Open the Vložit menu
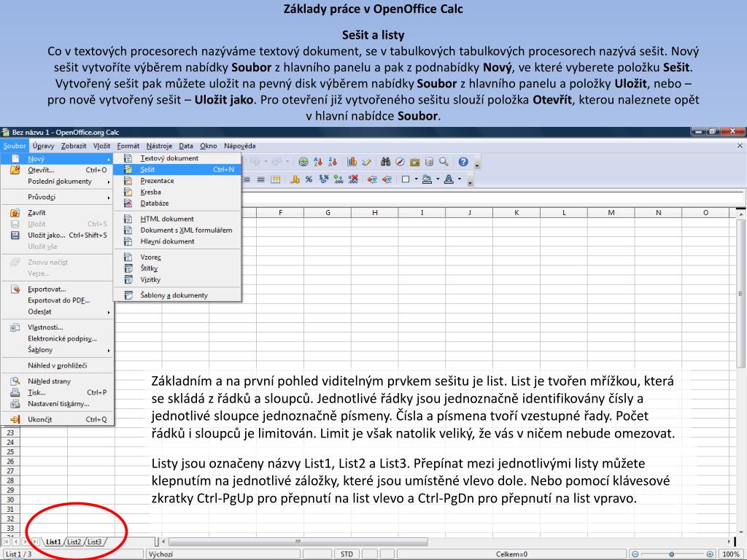Image resolution: width=747 pixels, height=560 pixels. 101,146
